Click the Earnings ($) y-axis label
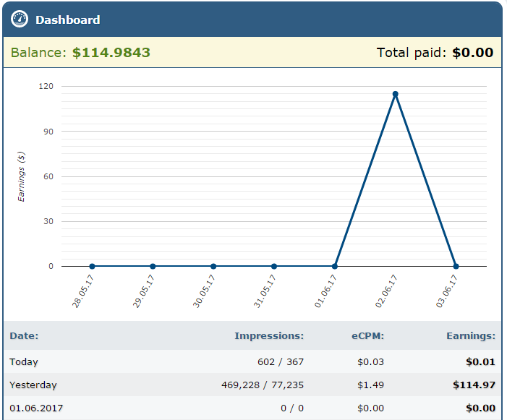This screenshot has height=420, width=507. pyautogui.click(x=22, y=176)
